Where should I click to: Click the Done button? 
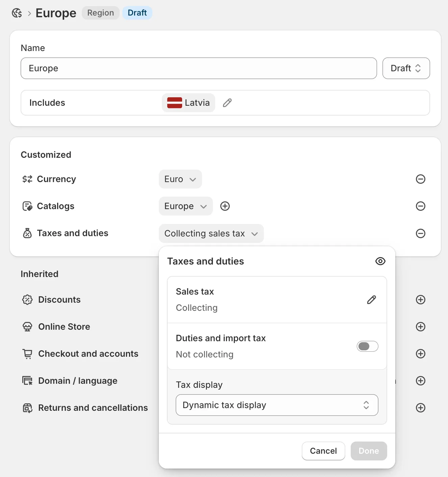369,451
